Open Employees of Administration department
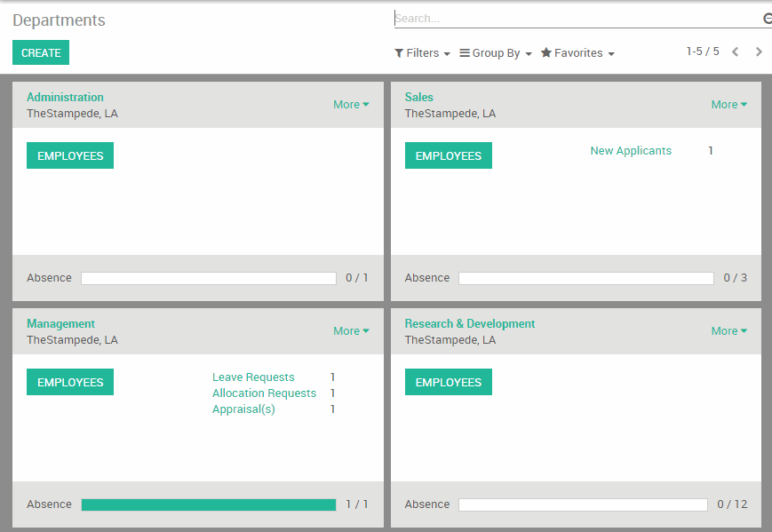This screenshot has height=532, width=772. click(x=70, y=155)
